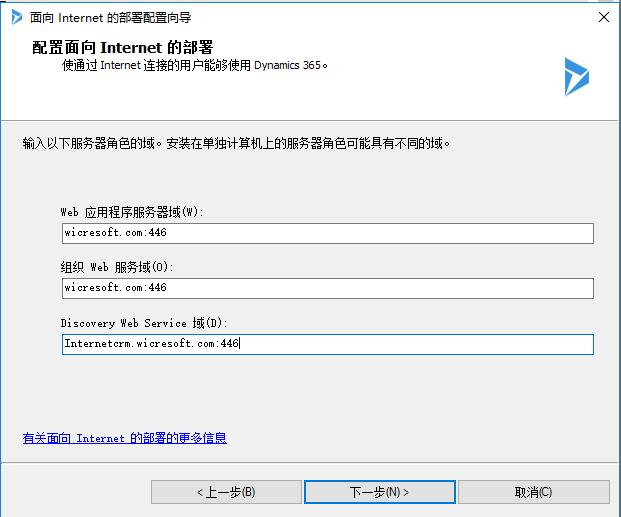621x517 pixels.
Task: Click the window title '面向 Internet 的部署配置向导'
Action: pyautogui.click(x=110, y=17)
